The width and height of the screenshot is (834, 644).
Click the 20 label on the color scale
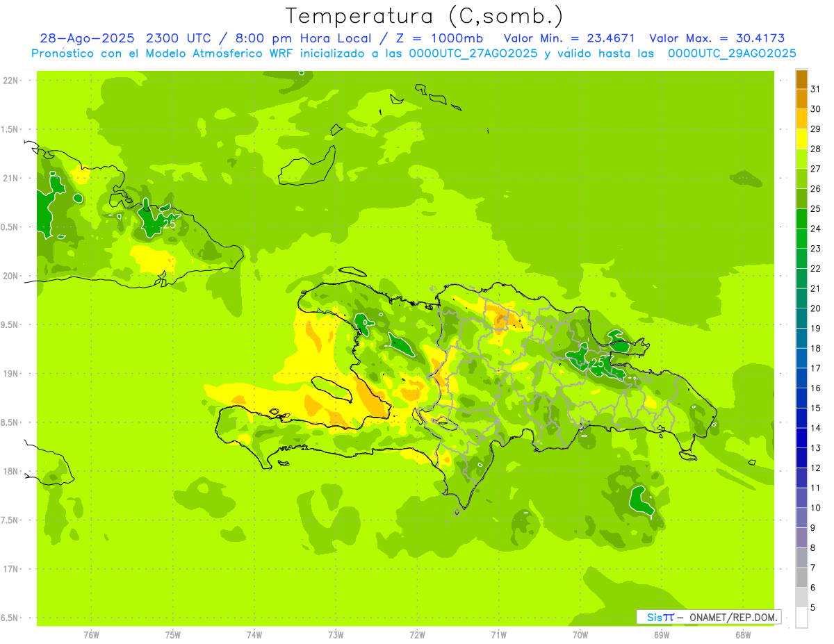[x=816, y=308]
